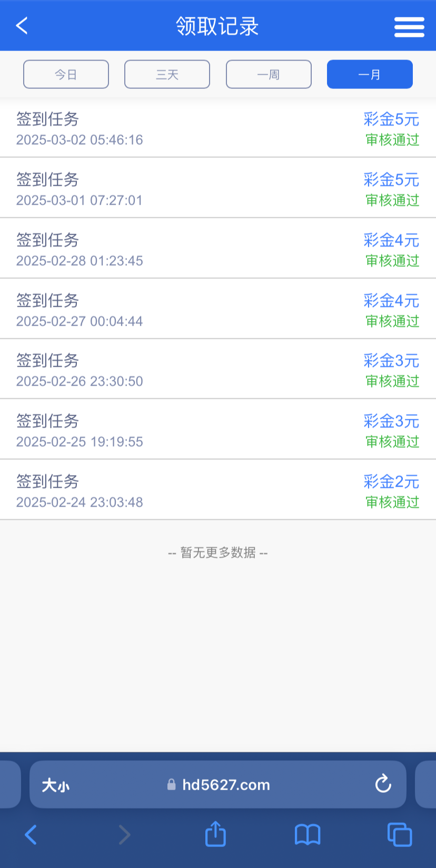Tap the browser forward chevron
This screenshot has width=436, height=868.
coord(124,834)
